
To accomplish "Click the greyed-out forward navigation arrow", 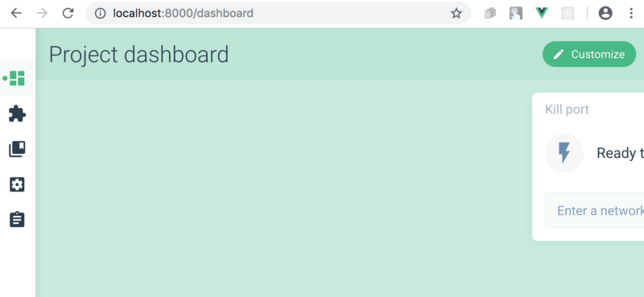I will (x=42, y=13).
